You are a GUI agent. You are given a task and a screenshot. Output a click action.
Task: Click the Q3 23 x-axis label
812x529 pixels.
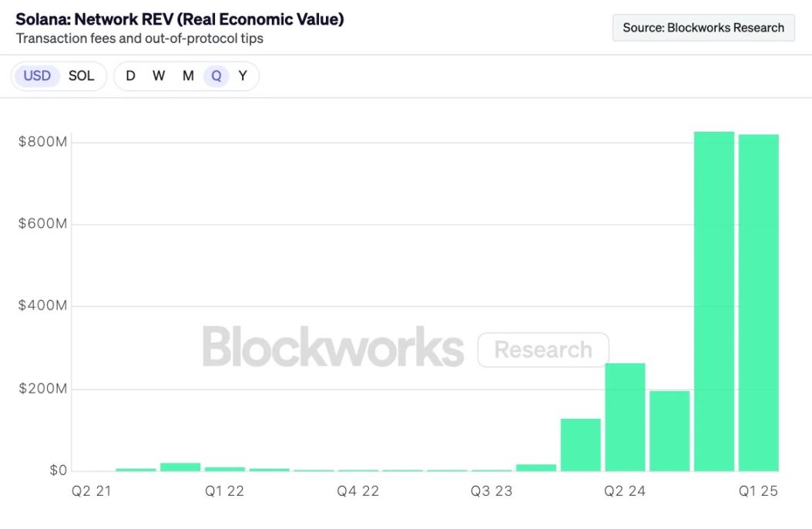pos(492,491)
